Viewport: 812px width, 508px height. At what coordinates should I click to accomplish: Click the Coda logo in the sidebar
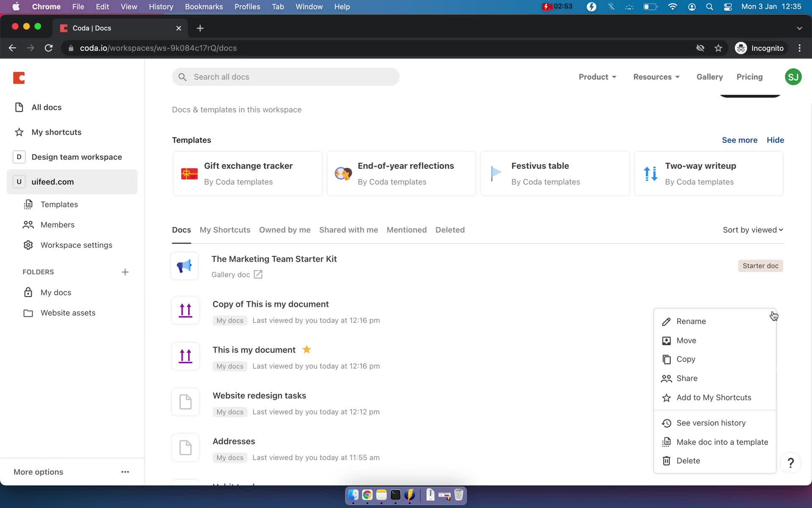tap(19, 78)
